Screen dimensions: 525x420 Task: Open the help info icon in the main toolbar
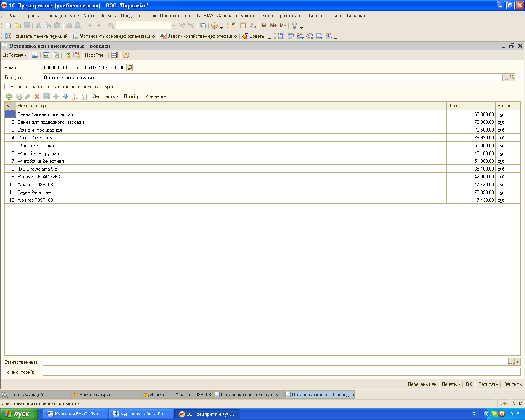click(215, 25)
